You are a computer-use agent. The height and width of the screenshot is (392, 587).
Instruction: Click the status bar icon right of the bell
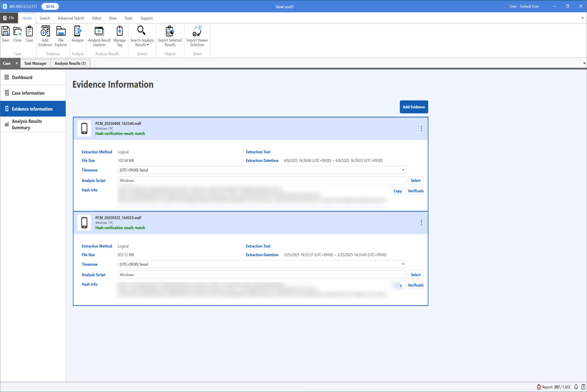point(583,387)
